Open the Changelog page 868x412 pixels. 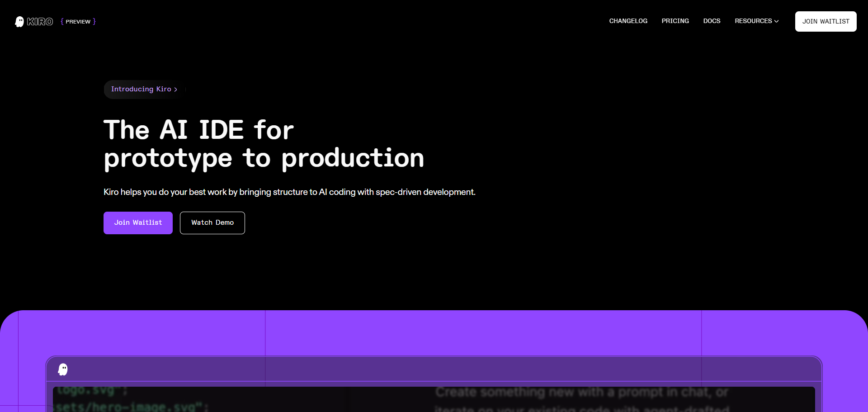628,21
